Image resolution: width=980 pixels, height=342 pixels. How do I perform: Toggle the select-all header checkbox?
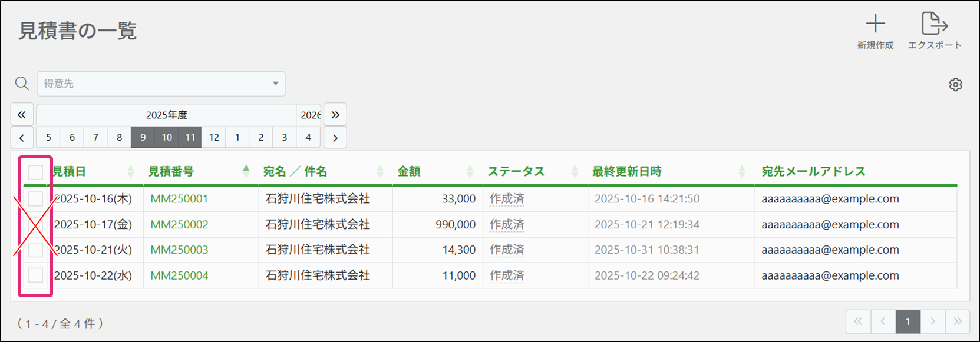[36, 172]
